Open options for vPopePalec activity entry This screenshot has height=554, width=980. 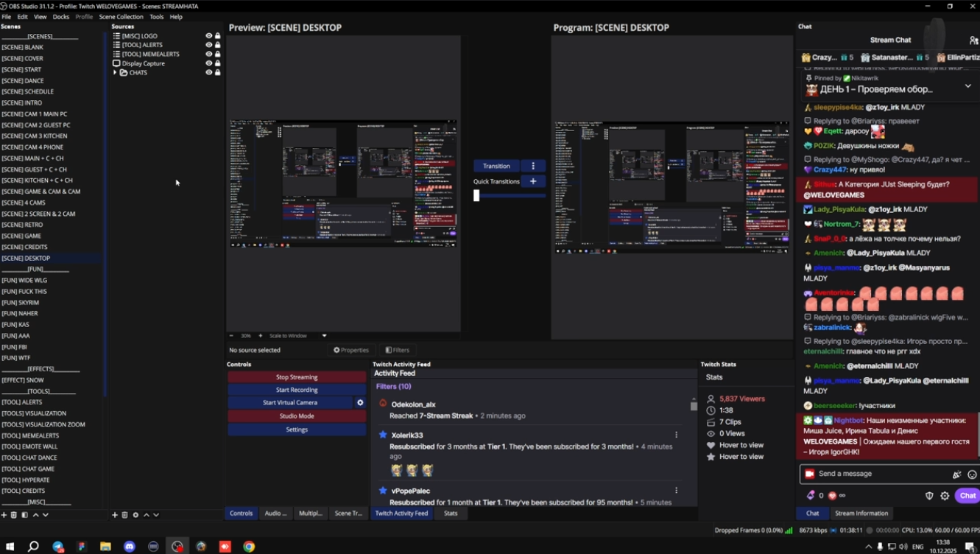676,491
